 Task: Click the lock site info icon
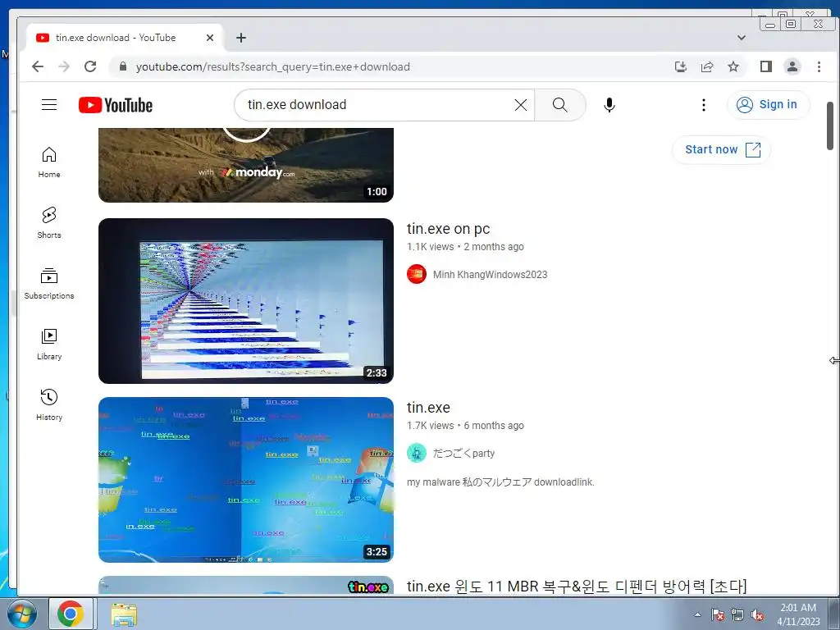click(x=123, y=66)
